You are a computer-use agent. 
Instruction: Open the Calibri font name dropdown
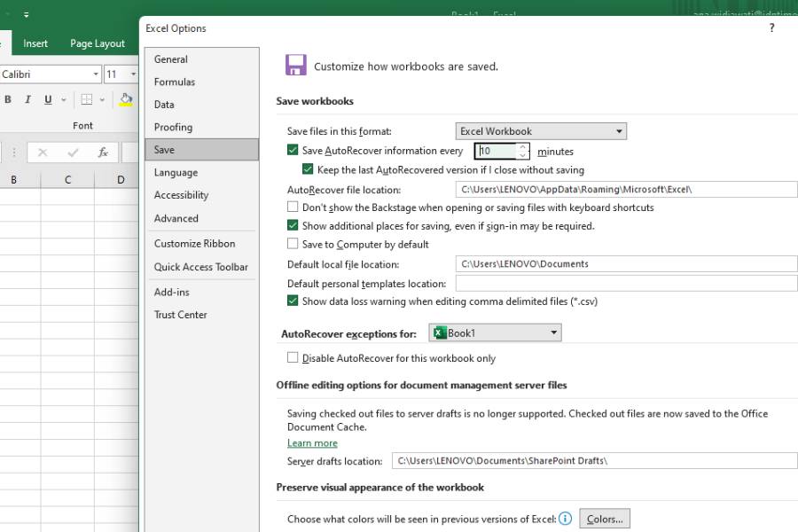[96, 74]
